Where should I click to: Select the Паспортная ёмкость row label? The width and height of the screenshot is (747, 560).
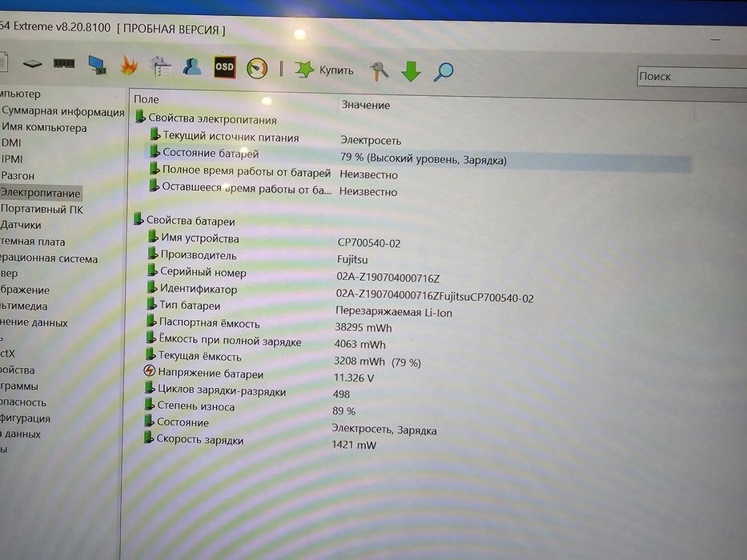pyautogui.click(x=210, y=323)
